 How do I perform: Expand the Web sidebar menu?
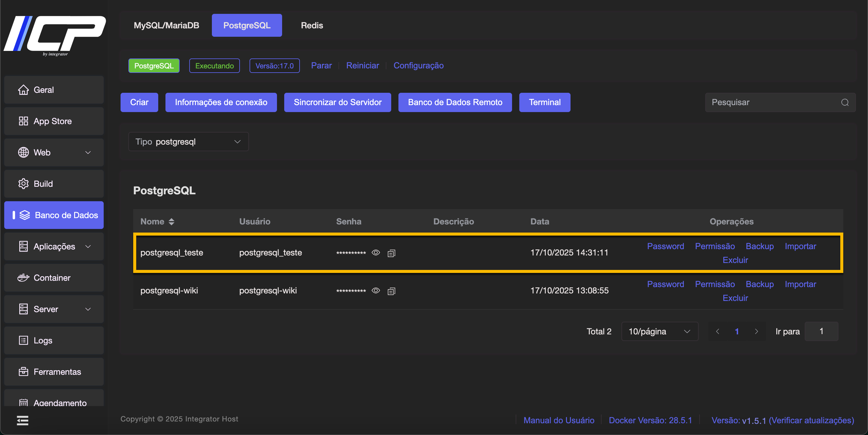(x=54, y=152)
